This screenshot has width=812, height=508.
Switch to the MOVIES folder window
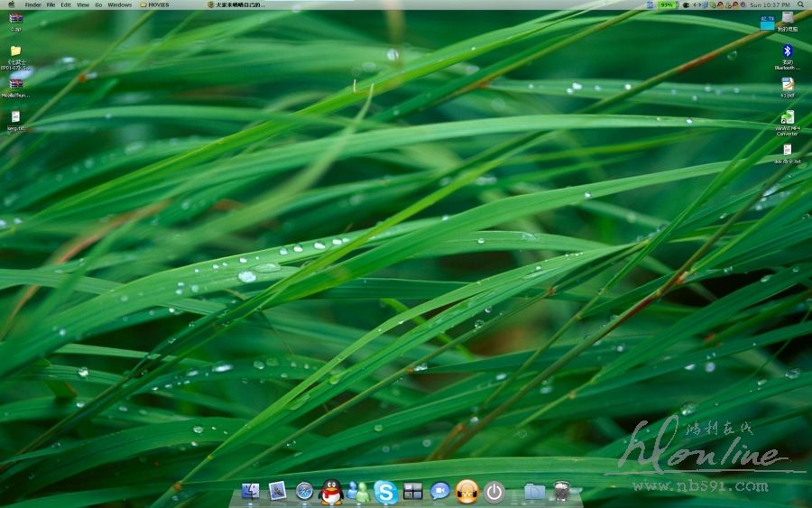[155, 5]
